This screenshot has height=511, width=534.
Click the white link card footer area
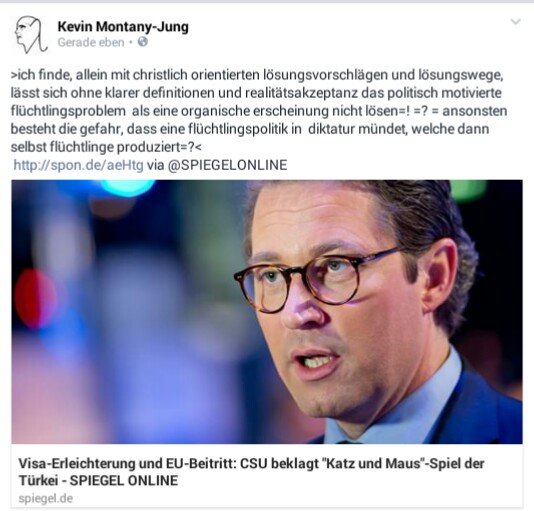click(x=267, y=476)
